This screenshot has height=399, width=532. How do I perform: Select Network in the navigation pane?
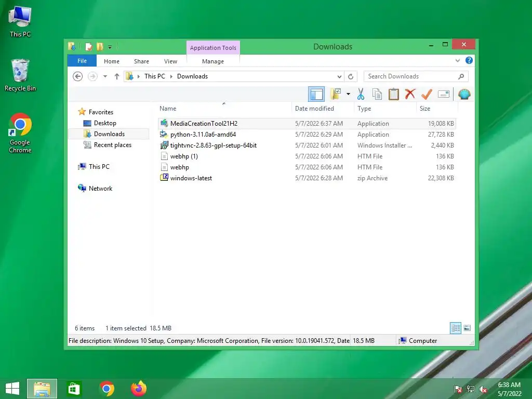tap(100, 188)
